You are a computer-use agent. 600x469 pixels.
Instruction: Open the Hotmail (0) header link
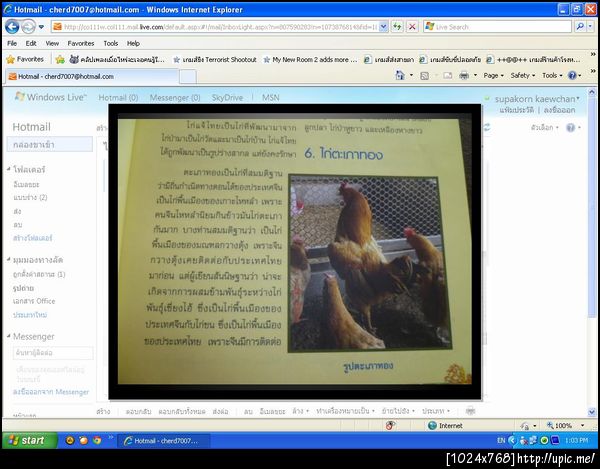[x=118, y=98]
